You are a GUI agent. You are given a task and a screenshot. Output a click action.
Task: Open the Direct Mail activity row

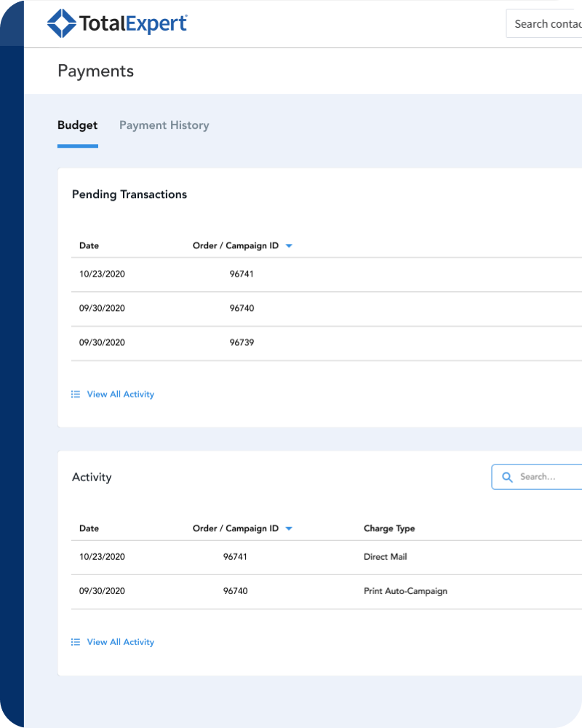(x=385, y=557)
